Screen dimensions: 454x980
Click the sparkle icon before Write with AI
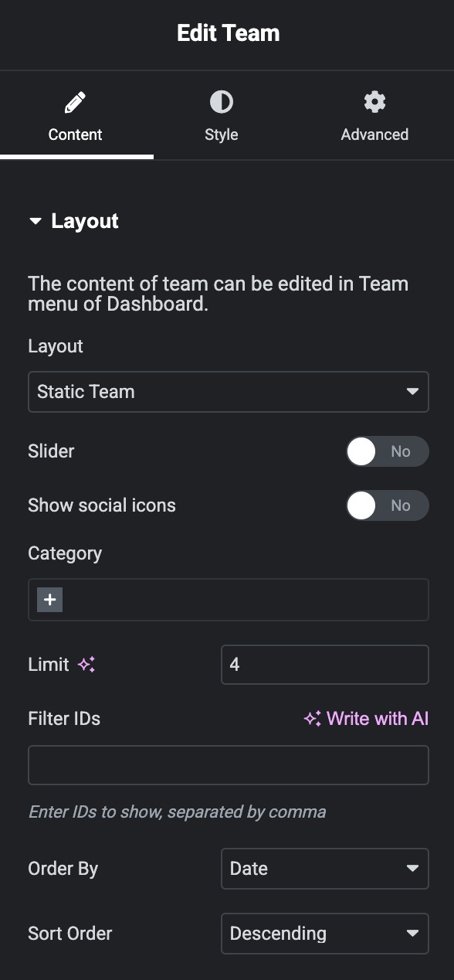312,719
